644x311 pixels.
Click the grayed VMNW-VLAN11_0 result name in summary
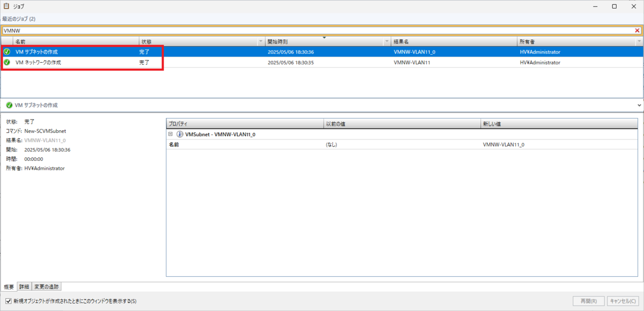tap(45, 140)
